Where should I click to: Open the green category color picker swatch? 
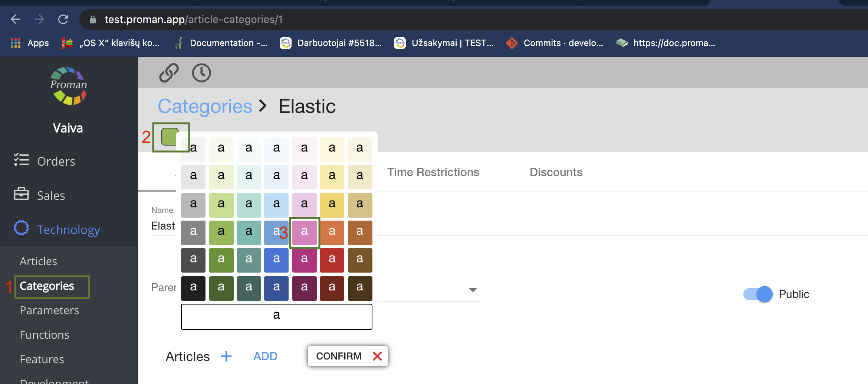pyautogui.click(x=169, y=136)
